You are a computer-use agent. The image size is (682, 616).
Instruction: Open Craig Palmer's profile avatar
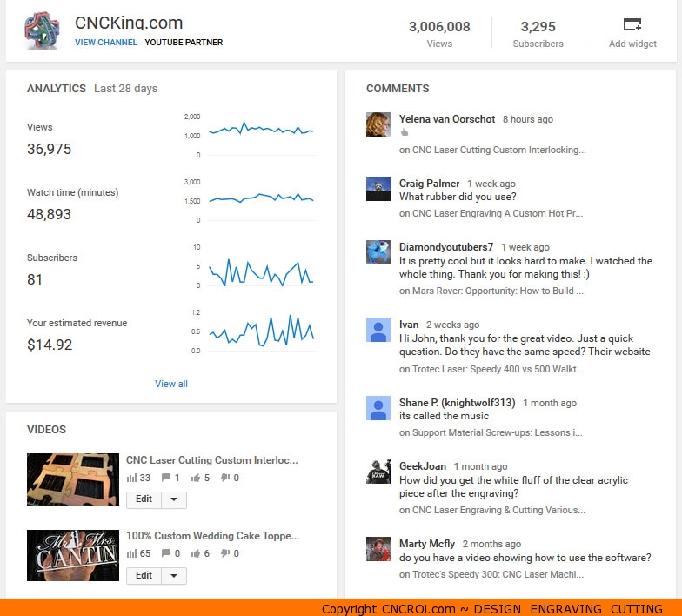tap(378, 188)
